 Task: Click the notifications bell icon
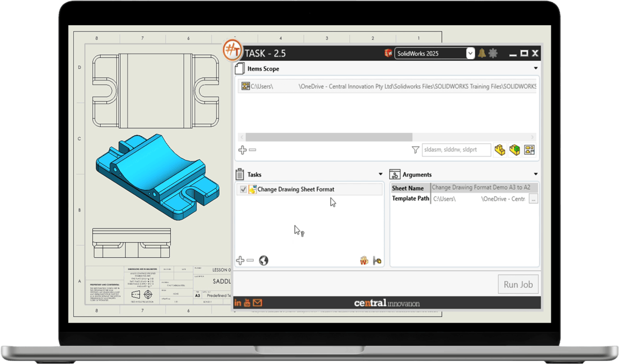(x=482, y=53)
